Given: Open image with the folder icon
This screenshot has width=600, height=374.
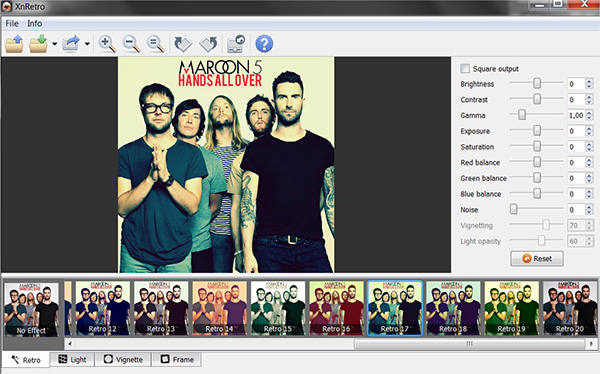Looking at the screenshot, I should [14, 44].
